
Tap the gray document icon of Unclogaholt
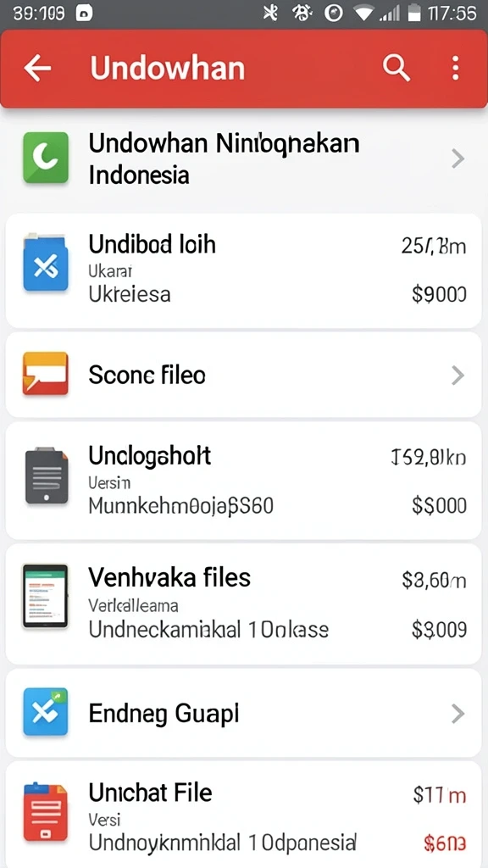[x=47, y=476]
